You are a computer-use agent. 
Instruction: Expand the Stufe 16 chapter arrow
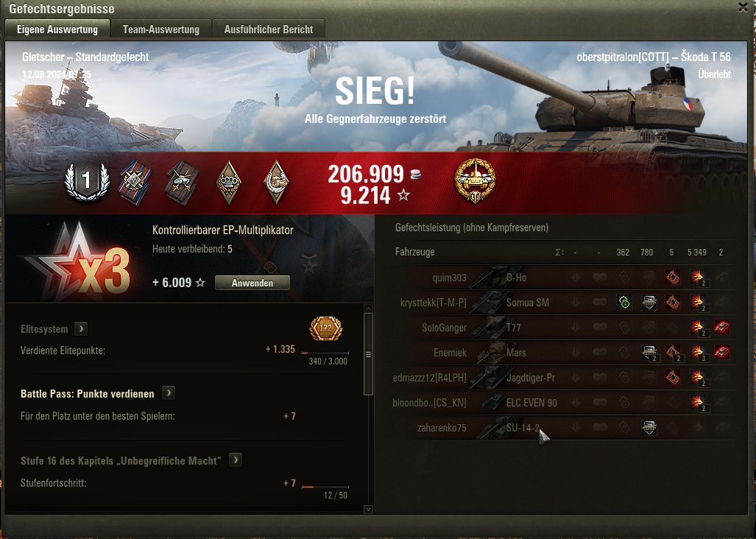click(236, 460)
